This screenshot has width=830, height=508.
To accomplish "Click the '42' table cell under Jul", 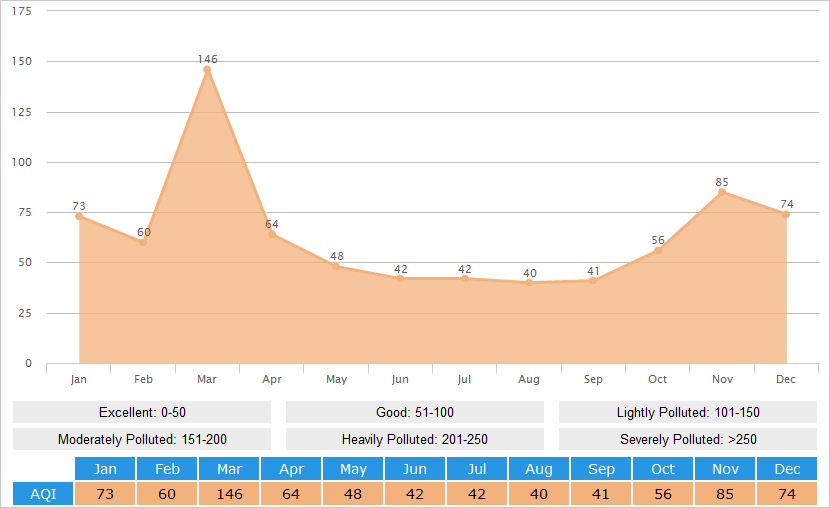I will point(477,494).
